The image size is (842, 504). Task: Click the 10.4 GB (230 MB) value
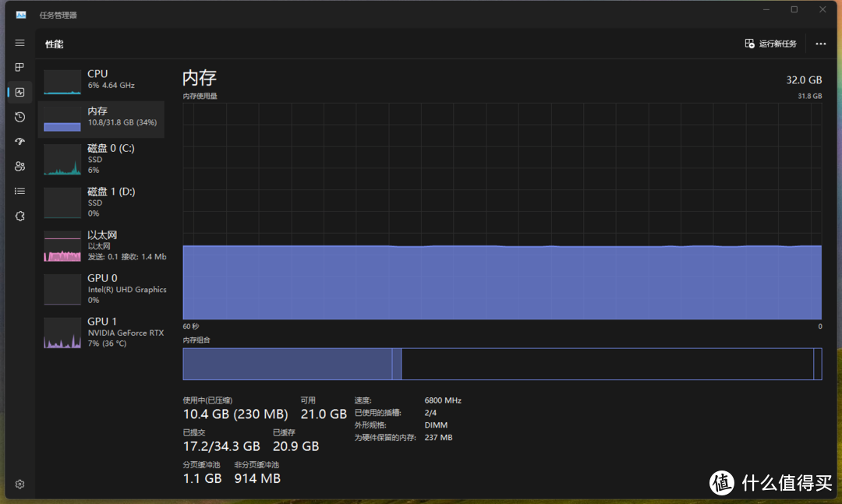[x=235, y=414]
